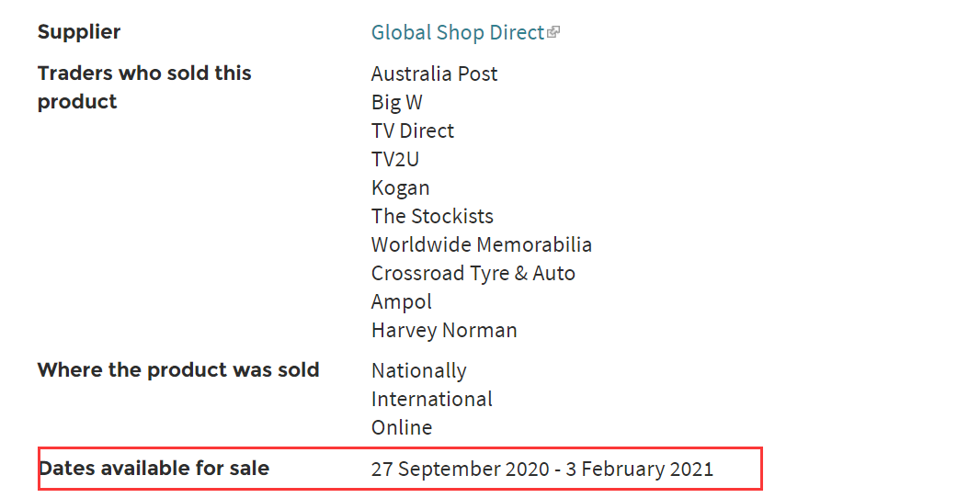
Task: Click The Stockists trader entry
Action: click(432, 216)
